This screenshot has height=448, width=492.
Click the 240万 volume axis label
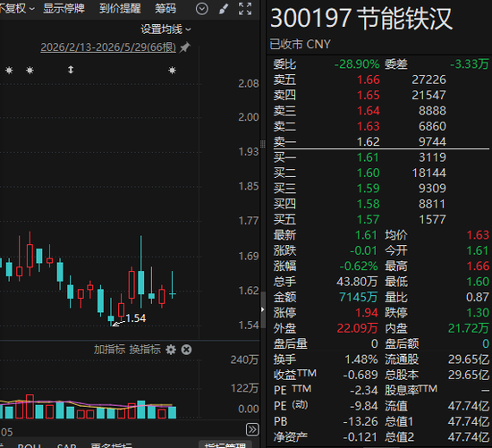click(x=244, y=359)
